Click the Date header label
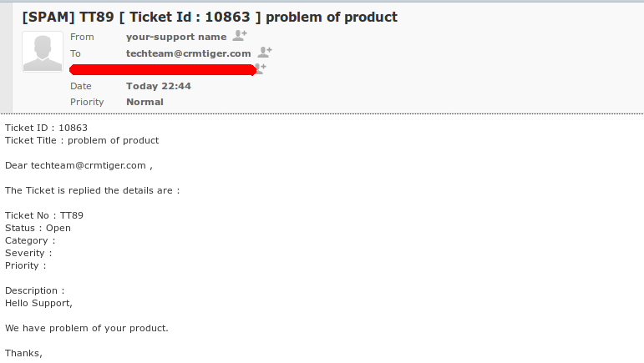The height and width of the screenshot is (363, 644). 81,86
